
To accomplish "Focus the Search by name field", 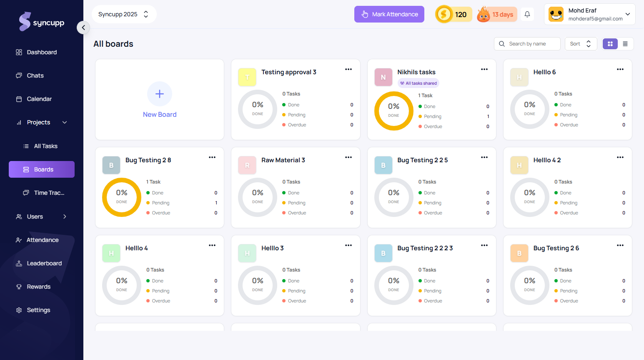I will (x=527, y=44).
